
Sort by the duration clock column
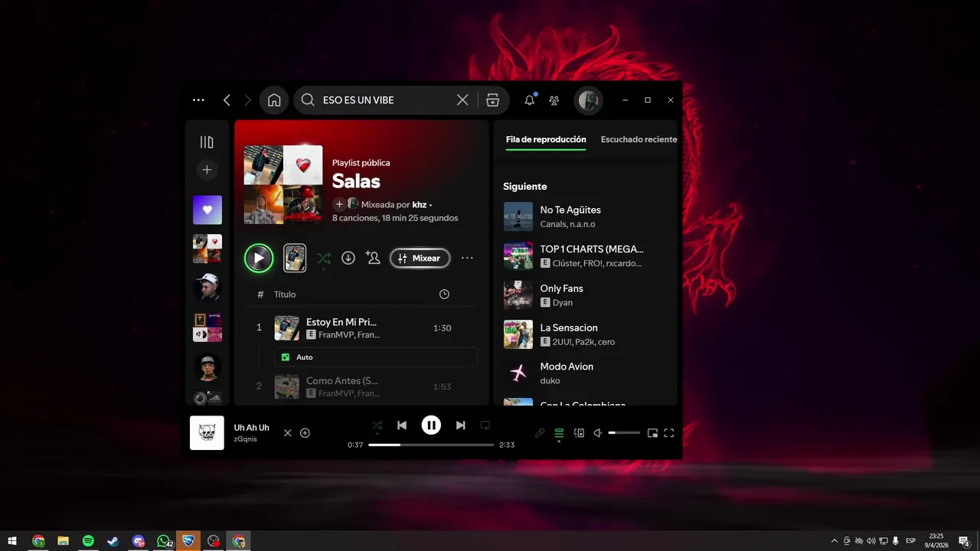444,294
